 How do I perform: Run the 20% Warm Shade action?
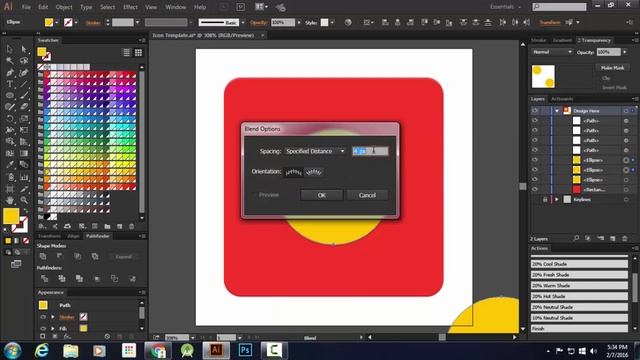tap(579, 286)
